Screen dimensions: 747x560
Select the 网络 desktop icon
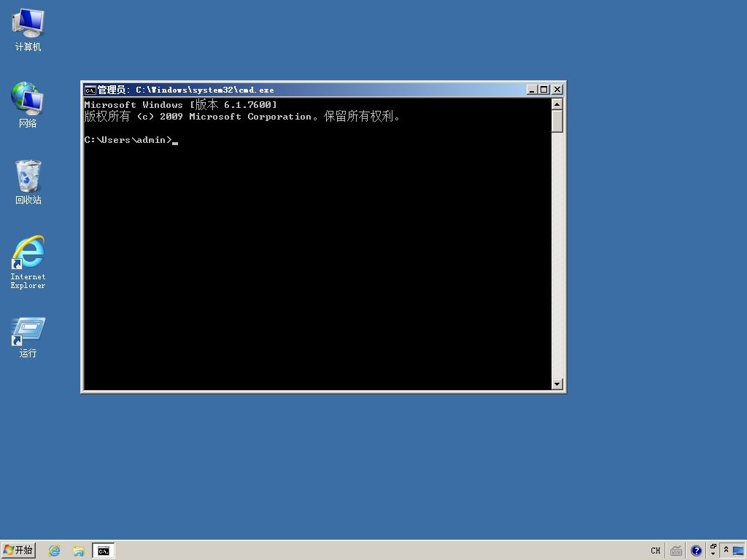coord(28,105)
